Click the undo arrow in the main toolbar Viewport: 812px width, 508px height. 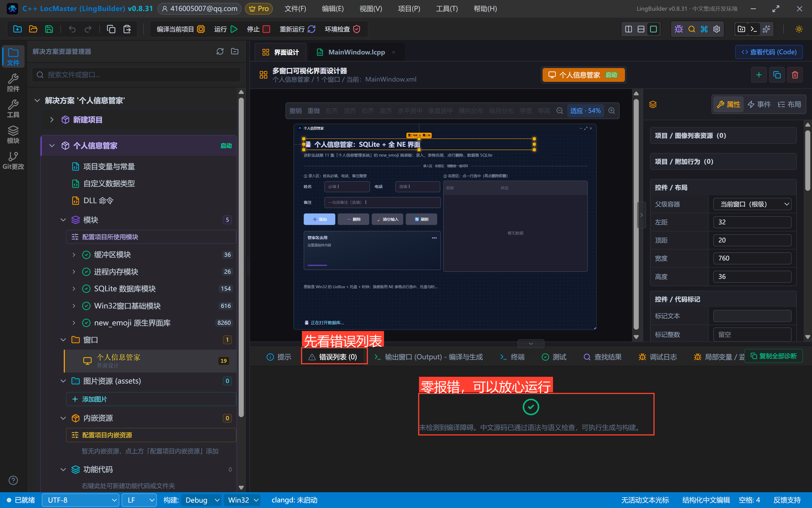[x=72, y=29]
